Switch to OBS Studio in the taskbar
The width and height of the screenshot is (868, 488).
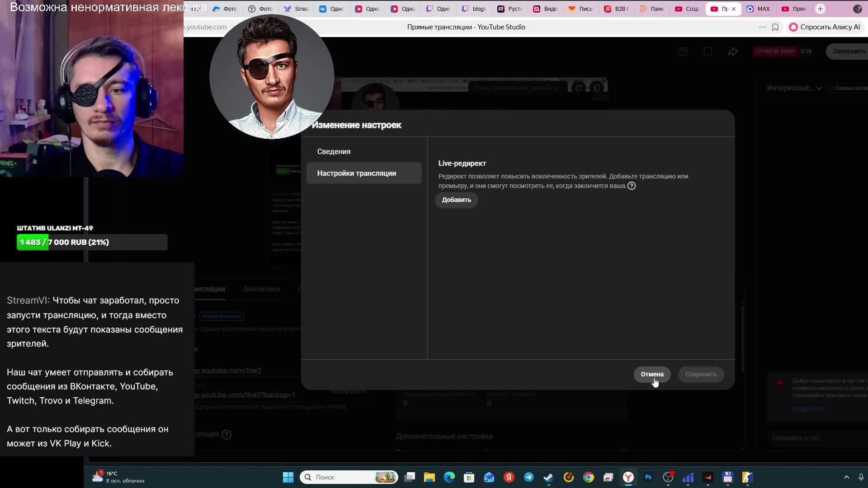point(668,477)
